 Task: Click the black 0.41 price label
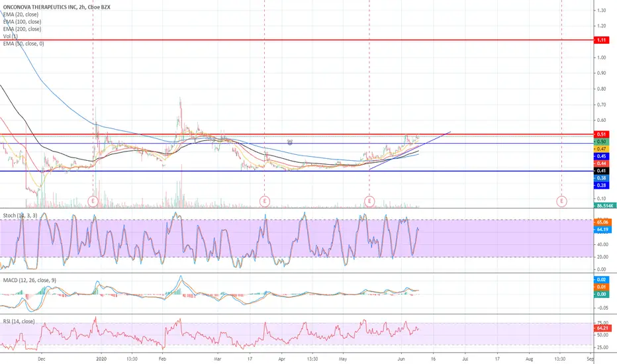[601, 171]
